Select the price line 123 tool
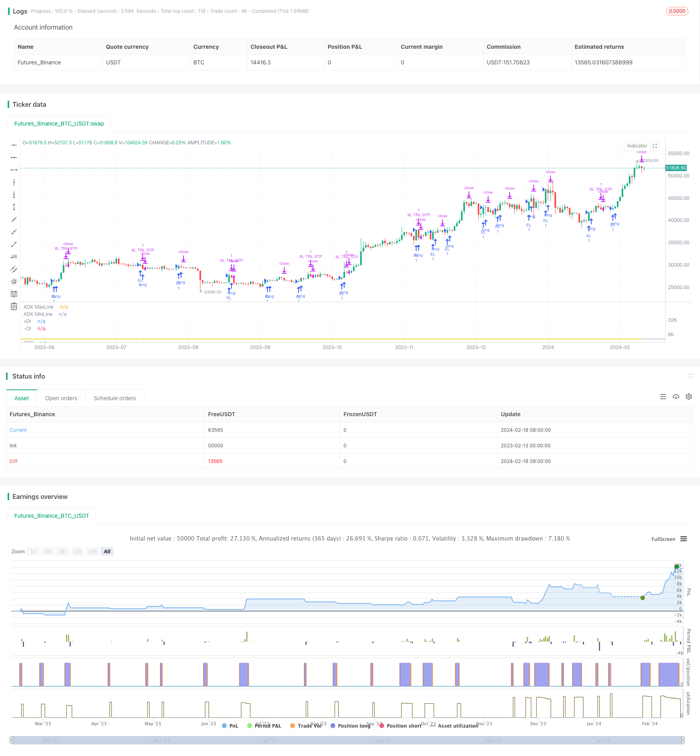 tap(14, 257)
